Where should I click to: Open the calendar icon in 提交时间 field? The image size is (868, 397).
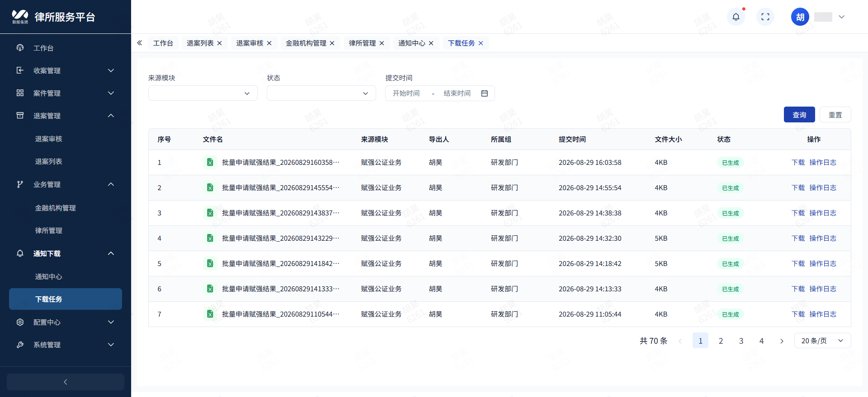coord(485,93)
